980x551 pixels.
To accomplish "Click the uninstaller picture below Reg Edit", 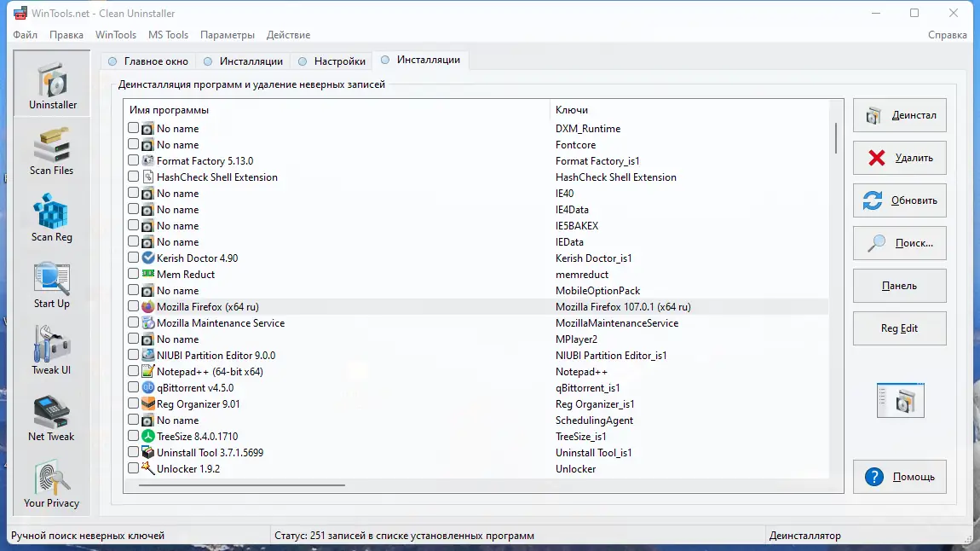I will (900, 400).
